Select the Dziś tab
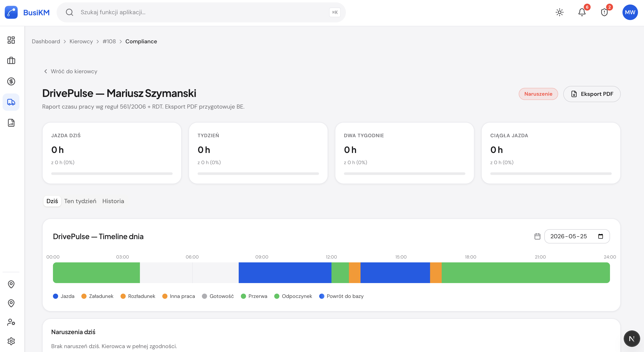The height and width of the screenshot is (352, 644). 52,201
